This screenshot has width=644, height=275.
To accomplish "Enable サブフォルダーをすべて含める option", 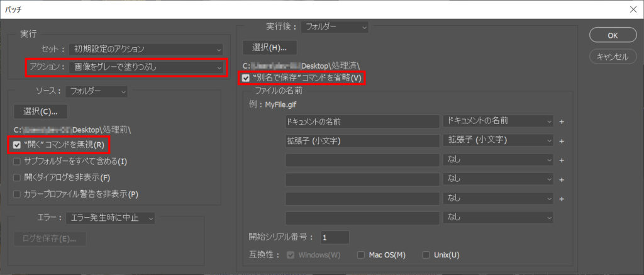I will [18, 162].
